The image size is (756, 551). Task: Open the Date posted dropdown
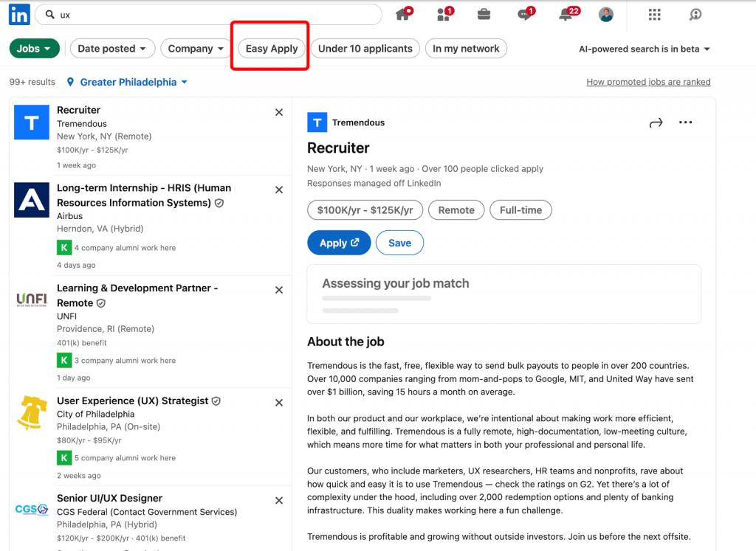pyautogui.click(x=112, y=48)
